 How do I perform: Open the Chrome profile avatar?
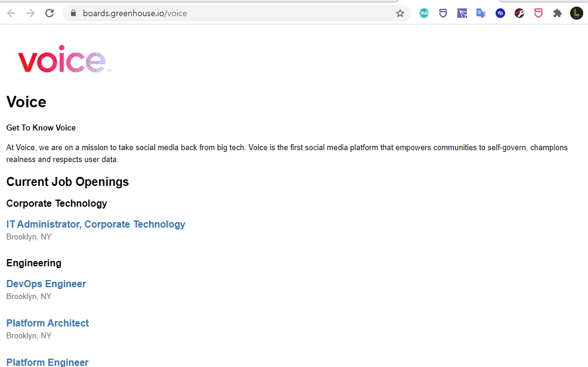click(577, 14)
